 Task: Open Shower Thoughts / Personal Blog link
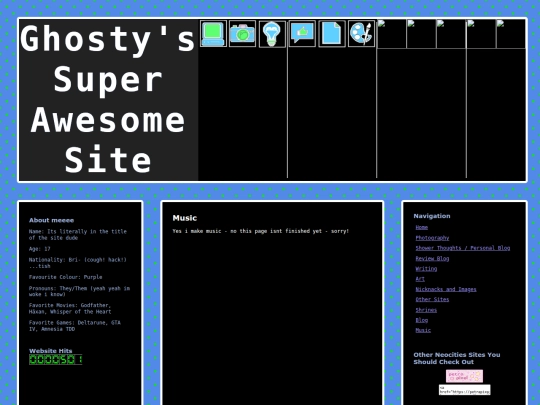[463, 248]
